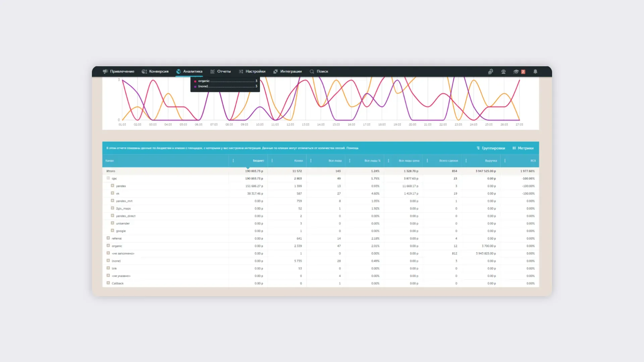This screenshot has width=644, height=362.
Task: Open the Клики column three-dot menu
Action: [272, 161]
